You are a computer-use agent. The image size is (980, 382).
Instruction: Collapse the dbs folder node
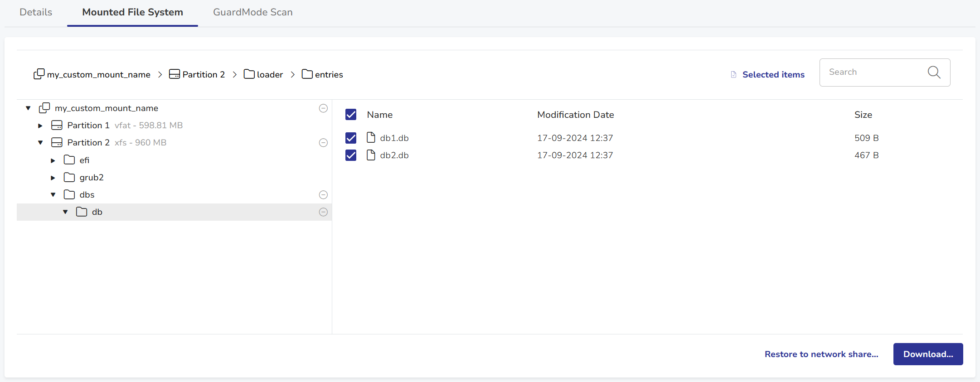point(53,195)
